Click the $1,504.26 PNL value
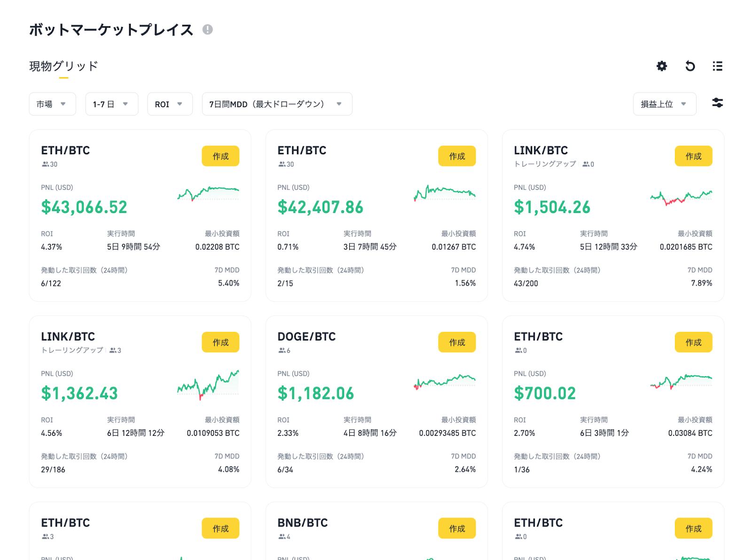The image size is (752, 560). [552, 207]
